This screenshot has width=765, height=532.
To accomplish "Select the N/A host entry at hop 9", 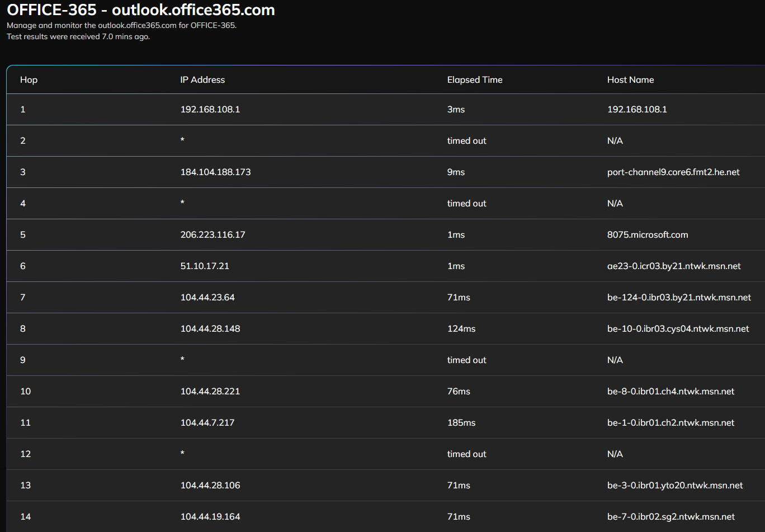I will click(x=615, y=360).
